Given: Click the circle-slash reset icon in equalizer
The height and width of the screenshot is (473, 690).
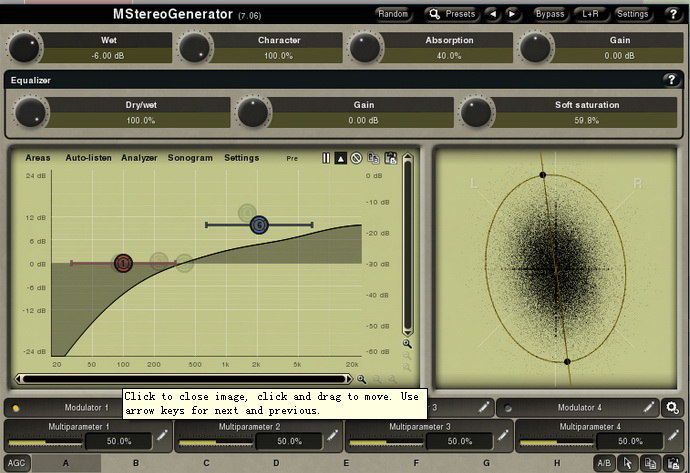Looking at the screenshot, I should [356, 158].
